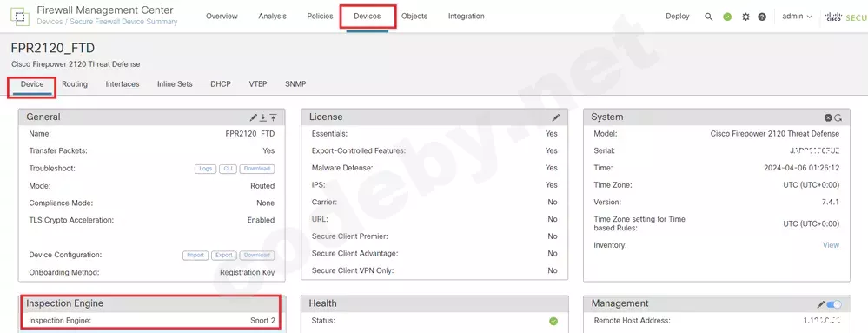The image size is (868, 333).
Task: Click the Troubleshoot CLI button
Action: tap(228, 169)
